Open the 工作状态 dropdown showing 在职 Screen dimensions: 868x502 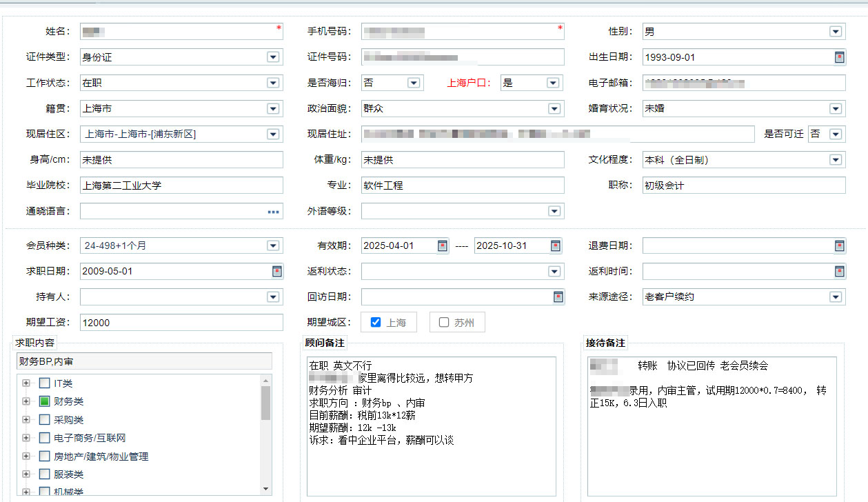[x=273, y=83]
